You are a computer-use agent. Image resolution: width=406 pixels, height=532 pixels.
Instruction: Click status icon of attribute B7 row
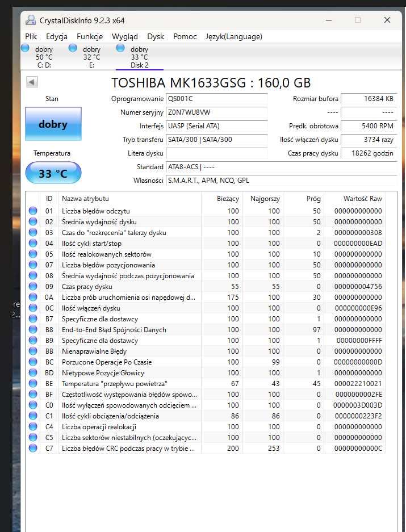[33, 319]
